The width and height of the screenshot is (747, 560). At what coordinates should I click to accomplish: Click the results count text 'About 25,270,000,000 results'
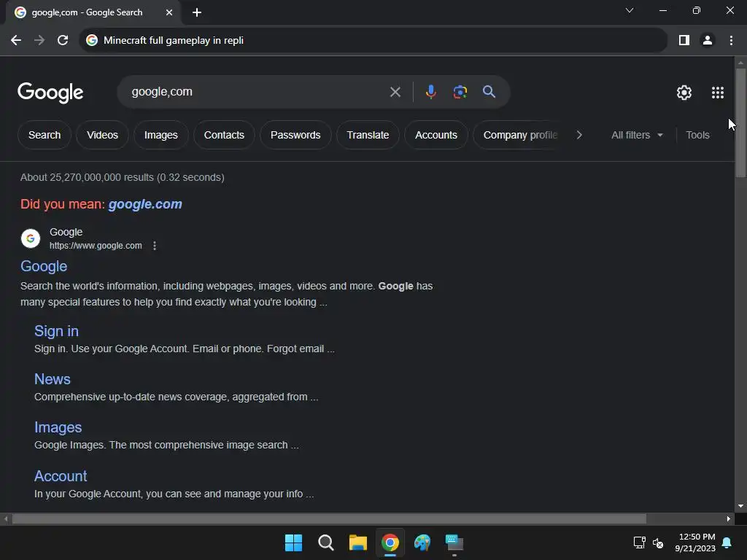[88, 177]
